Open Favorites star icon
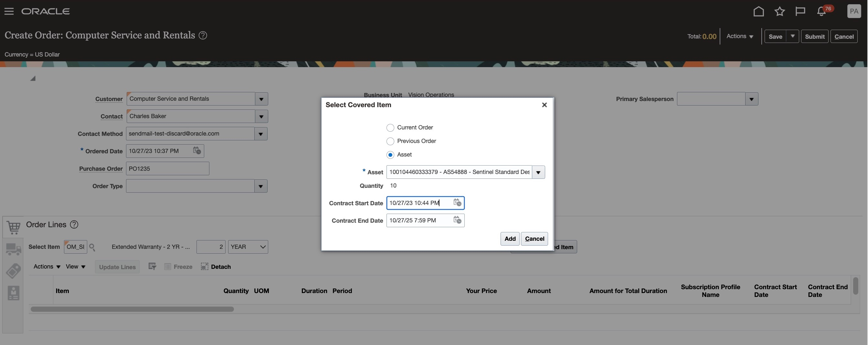The height and width of the screenshot is (345, 868). pos(780,11)
